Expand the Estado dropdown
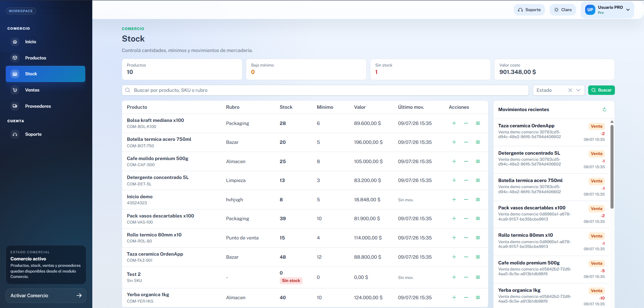The height and width of the screenshot is (308, 644). (x=578, y=90)
